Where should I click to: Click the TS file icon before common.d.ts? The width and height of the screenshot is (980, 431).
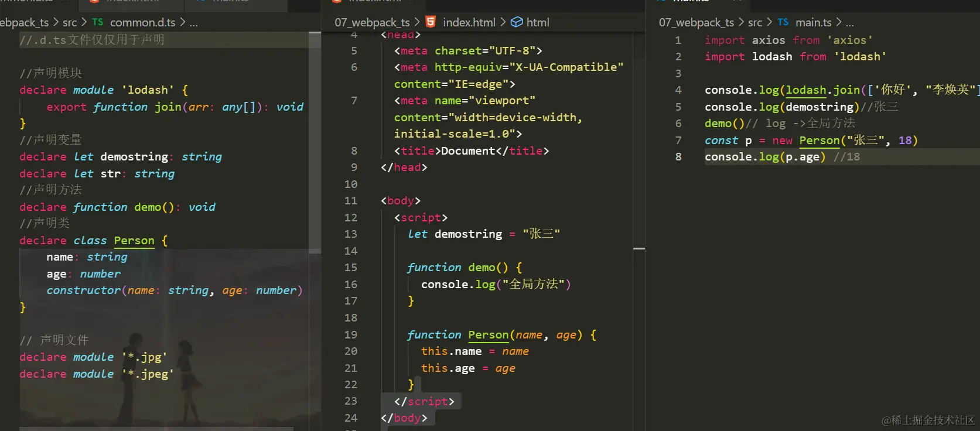pos(97,22)
